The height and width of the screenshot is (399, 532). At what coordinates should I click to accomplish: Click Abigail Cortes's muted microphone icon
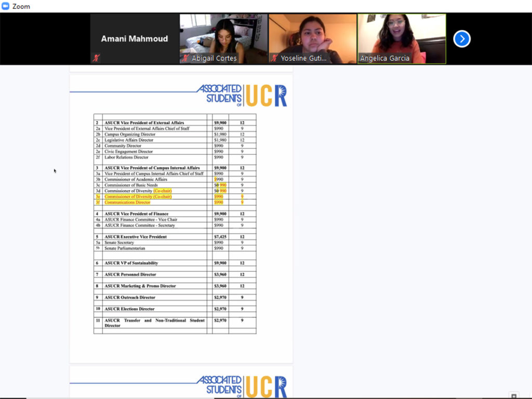[185, 58]
